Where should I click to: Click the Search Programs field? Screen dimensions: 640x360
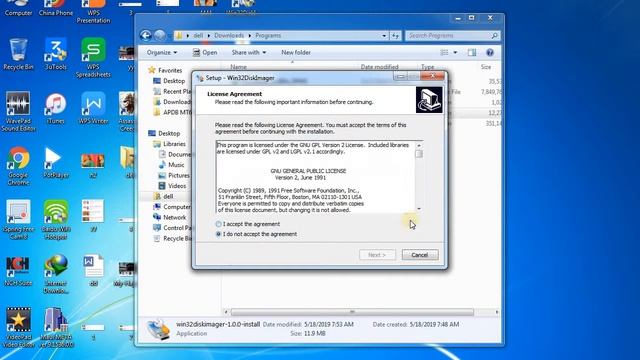[x=452, y=36]
